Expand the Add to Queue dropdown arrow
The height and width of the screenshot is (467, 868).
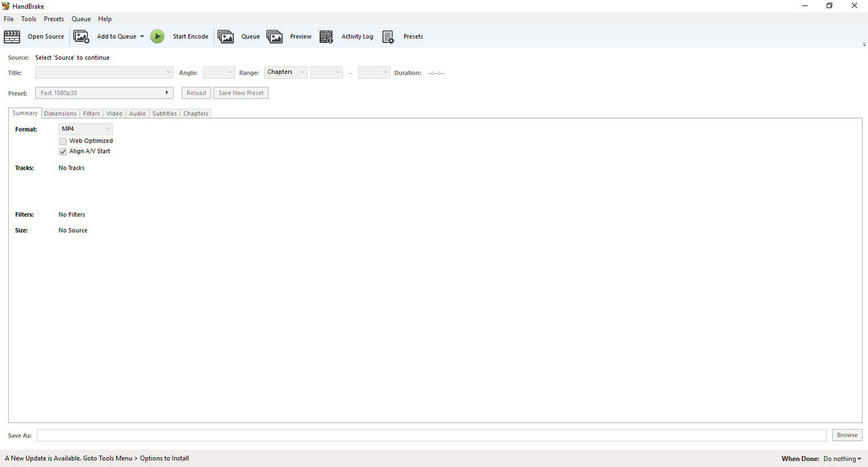tap(142, 37)
